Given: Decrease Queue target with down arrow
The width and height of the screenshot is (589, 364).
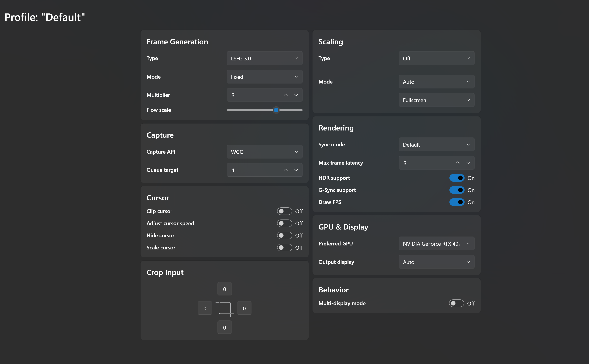Looking at the screenshot, I should [296, 170].
